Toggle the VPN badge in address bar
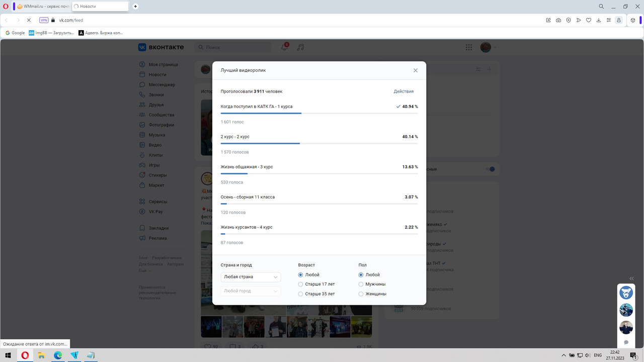644x362 pixels. tap(44, 20)
